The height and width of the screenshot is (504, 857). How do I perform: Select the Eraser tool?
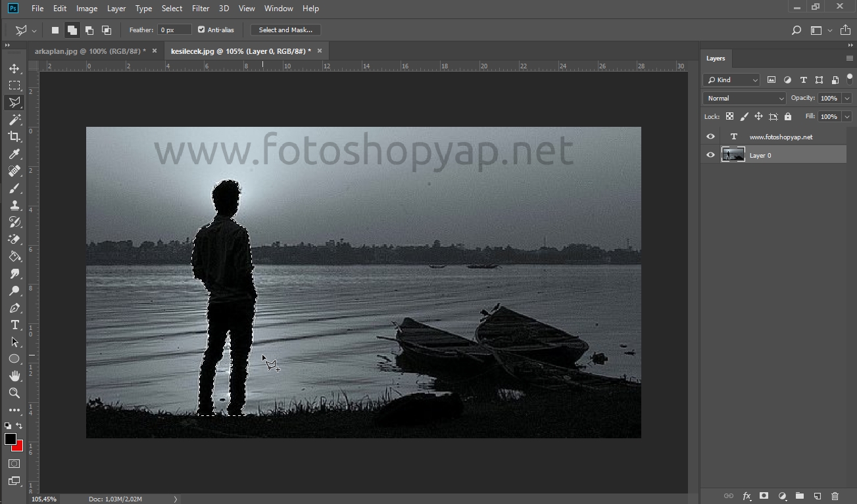pyautogui.click(x=14, y=239)
